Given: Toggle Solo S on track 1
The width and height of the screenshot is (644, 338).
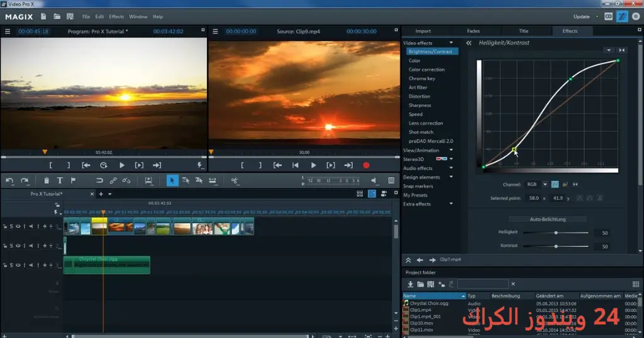Looking at the screenshot, I should click(x=11, y=226).
